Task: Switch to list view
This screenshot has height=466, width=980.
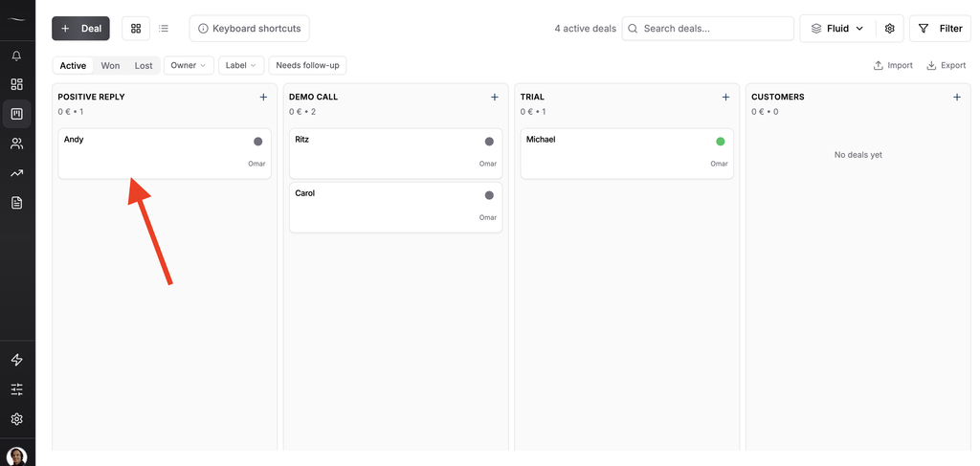Action: [x=164, y=28]
